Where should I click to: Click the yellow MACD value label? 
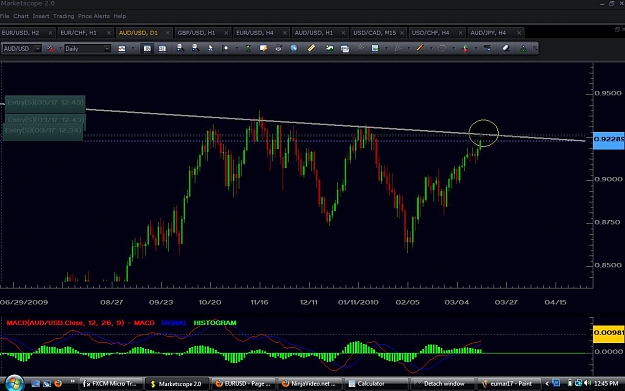point(609,333)
